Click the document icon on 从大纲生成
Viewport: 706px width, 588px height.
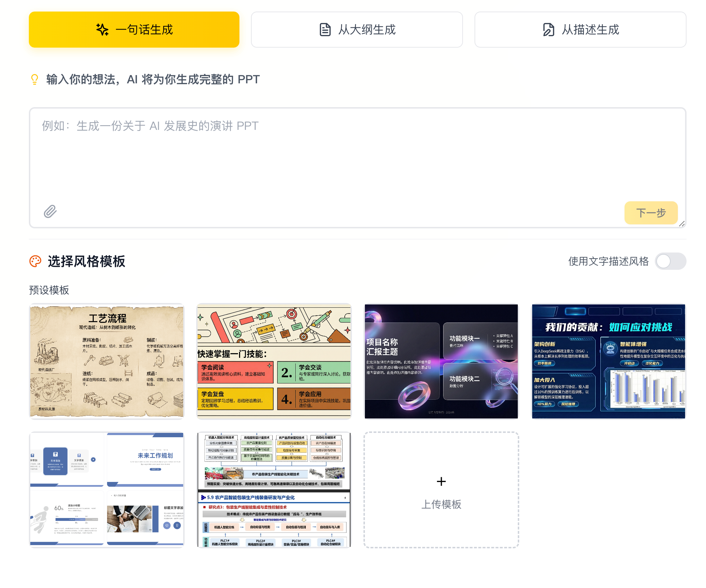(x=325, y=30)
